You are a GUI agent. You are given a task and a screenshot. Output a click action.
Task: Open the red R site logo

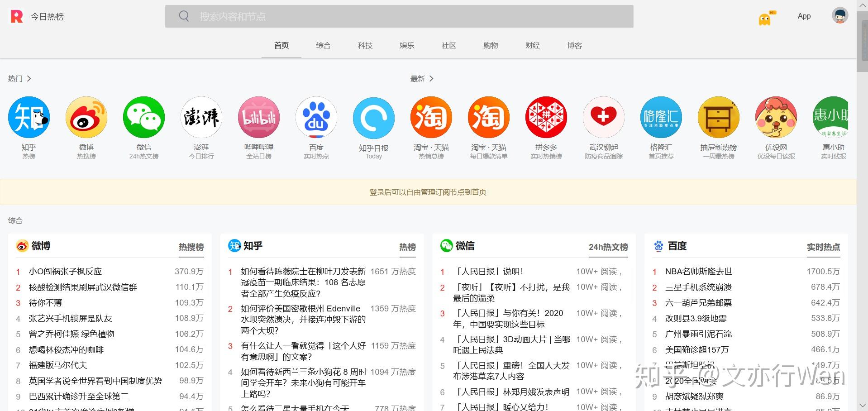(x=17, y=17)
